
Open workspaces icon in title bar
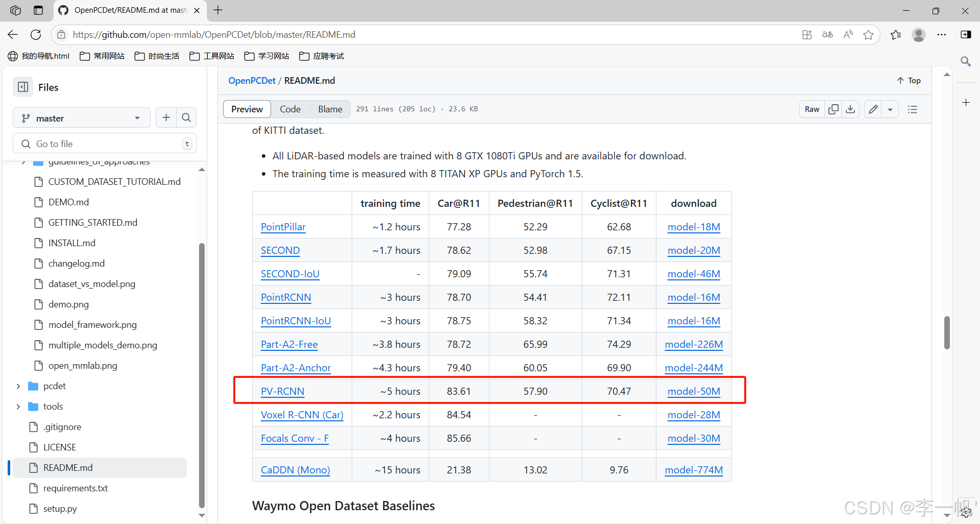point(16,10)
